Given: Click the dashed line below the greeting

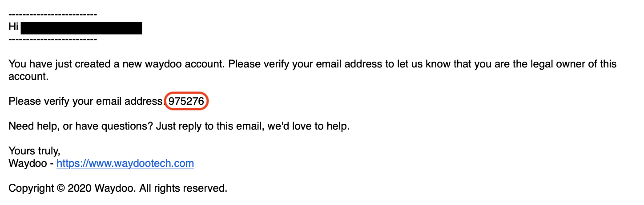Looking at the screenshot, I should pyautogui.click(x=52, y=40).
